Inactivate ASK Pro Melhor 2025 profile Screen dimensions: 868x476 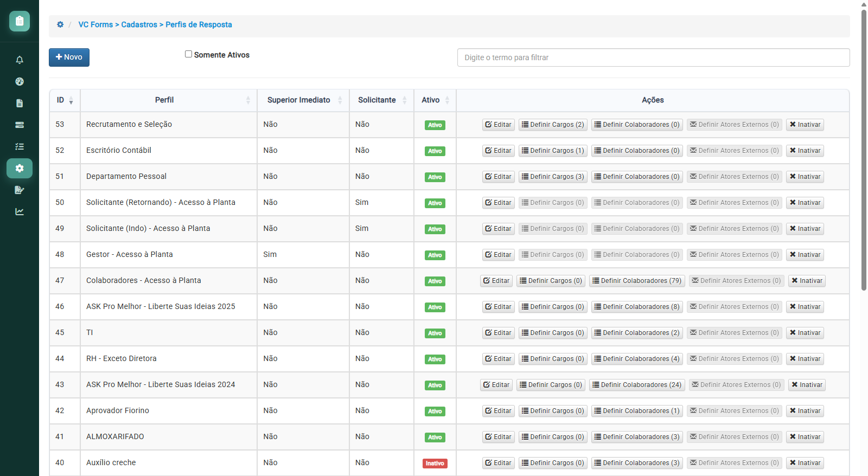(x=805, y=307)
